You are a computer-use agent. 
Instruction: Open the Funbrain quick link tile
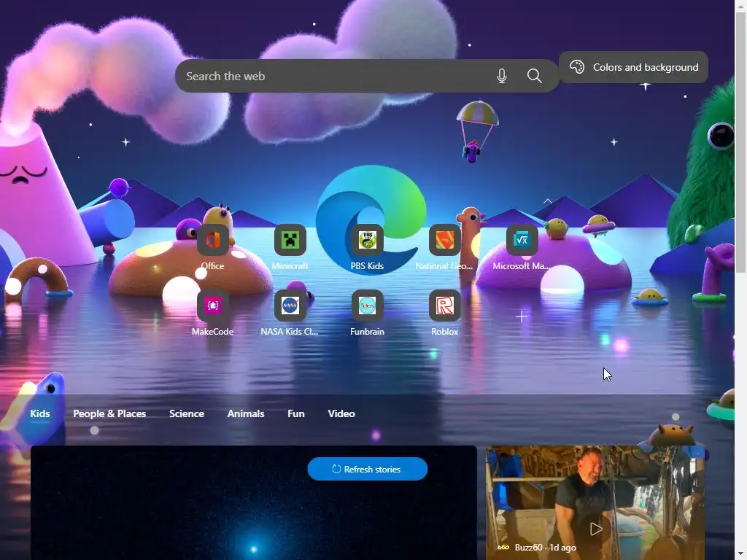(368, 306)
